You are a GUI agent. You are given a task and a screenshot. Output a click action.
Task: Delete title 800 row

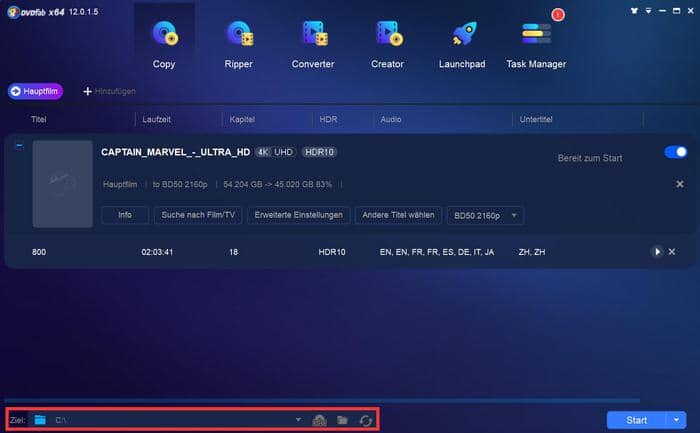[x=672, y=252]
